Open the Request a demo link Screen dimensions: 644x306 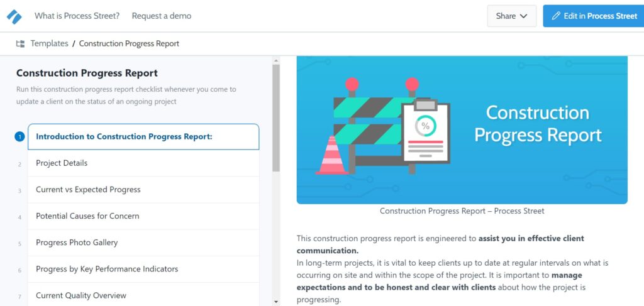pos(162,16)
